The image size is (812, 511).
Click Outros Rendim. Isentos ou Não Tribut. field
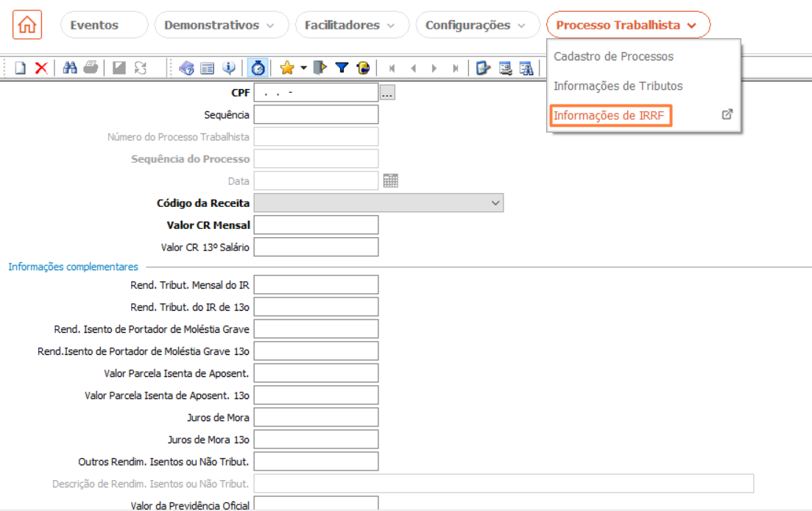tap(316, 462)
